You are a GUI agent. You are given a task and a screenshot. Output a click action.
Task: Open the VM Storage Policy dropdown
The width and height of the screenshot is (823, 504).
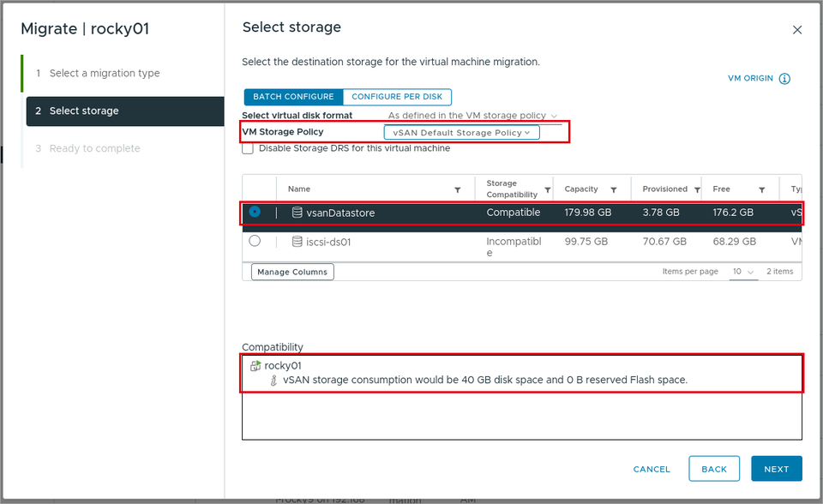[461, 133]
